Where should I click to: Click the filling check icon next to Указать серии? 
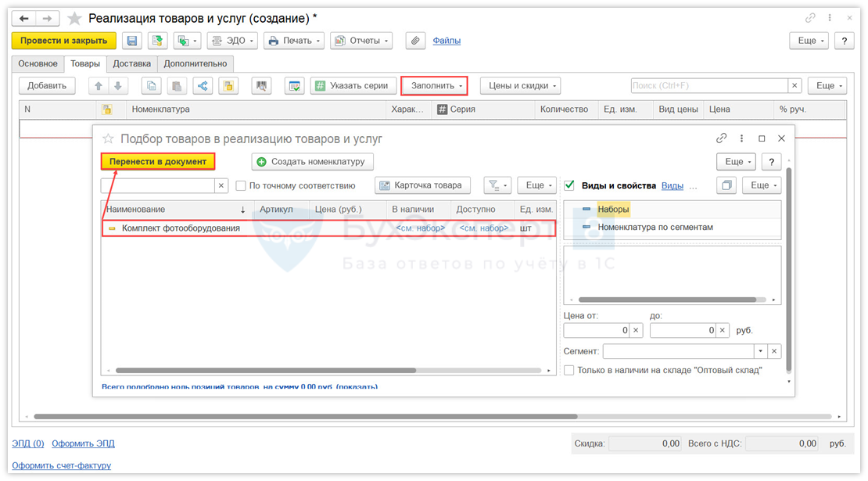[295, 86]
